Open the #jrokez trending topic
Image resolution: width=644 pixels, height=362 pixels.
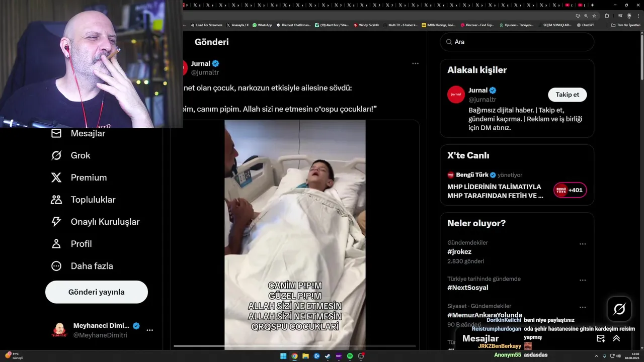click(459, 252)
